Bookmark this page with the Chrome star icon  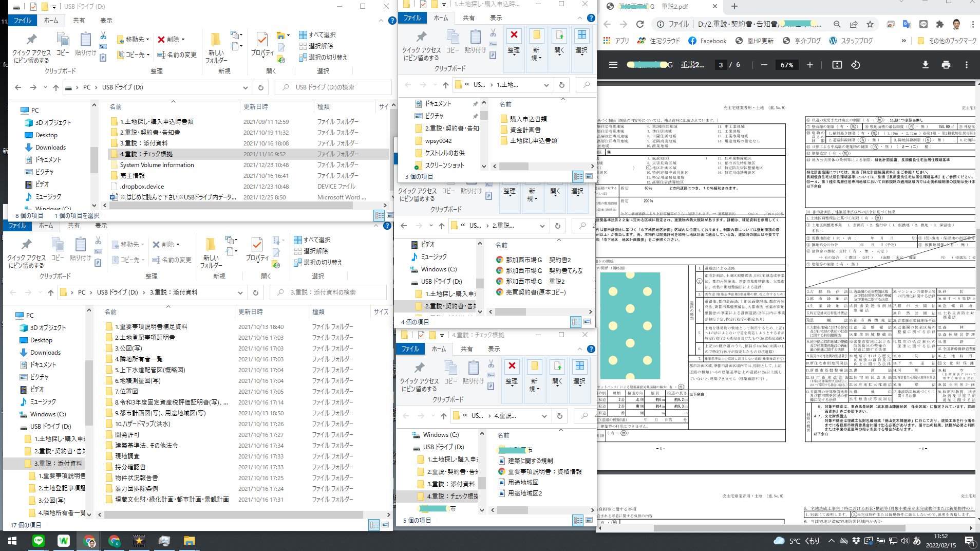[870, 24]
